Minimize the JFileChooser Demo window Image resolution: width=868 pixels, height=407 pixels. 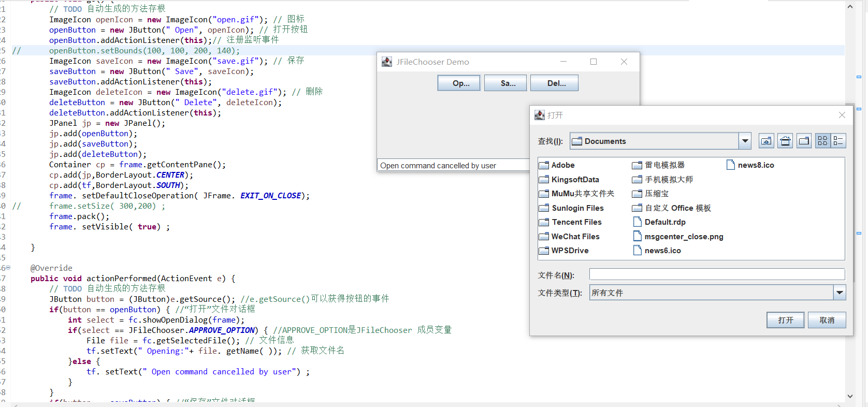click(x=563, y=62)
